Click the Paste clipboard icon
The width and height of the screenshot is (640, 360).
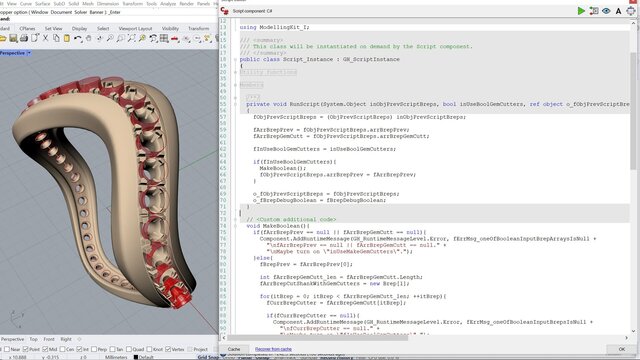point(67,38)
